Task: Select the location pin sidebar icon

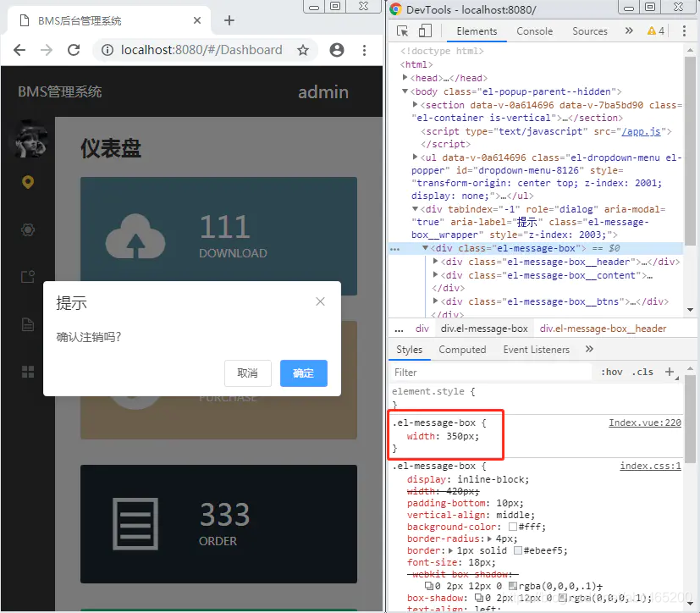Action: click(28, 182)
